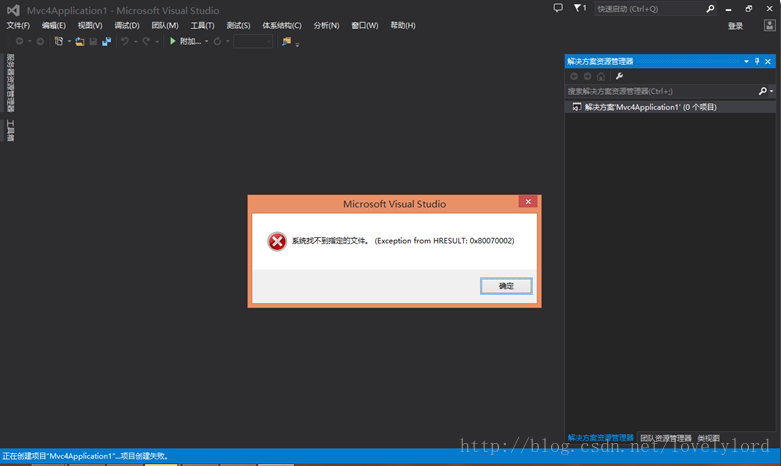This screenshot has width=781, height=466.
Task: Click the green 附加... start button
Action: [185, 41]
